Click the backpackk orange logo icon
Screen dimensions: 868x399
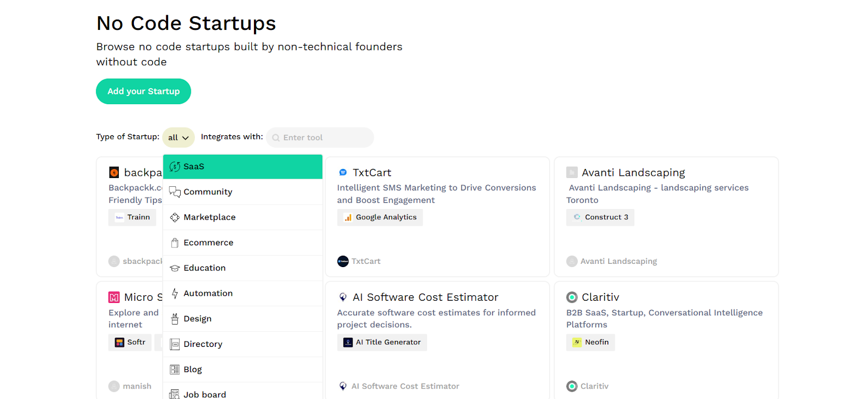[114, 173]
